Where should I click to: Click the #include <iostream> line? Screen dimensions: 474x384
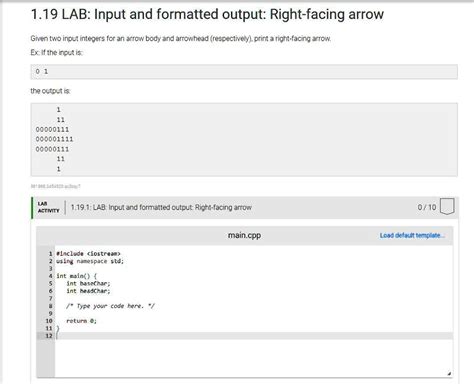click(x=88, y=254)
